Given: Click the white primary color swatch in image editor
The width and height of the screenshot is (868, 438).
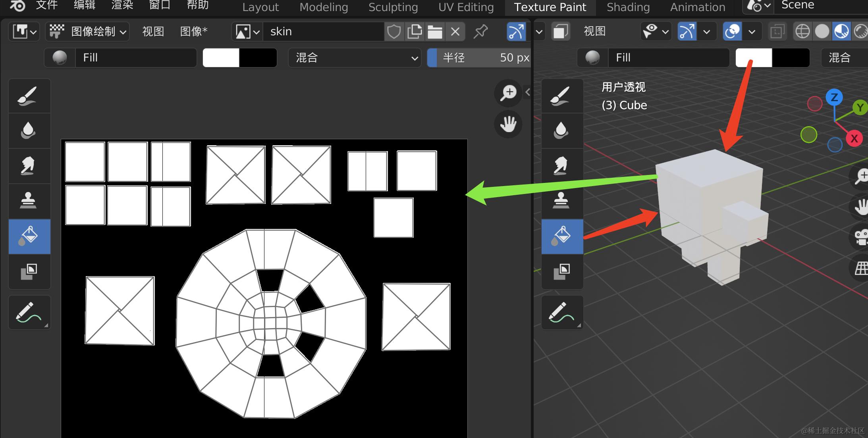Looking at the screenshot, I should [x=221, y=58].
